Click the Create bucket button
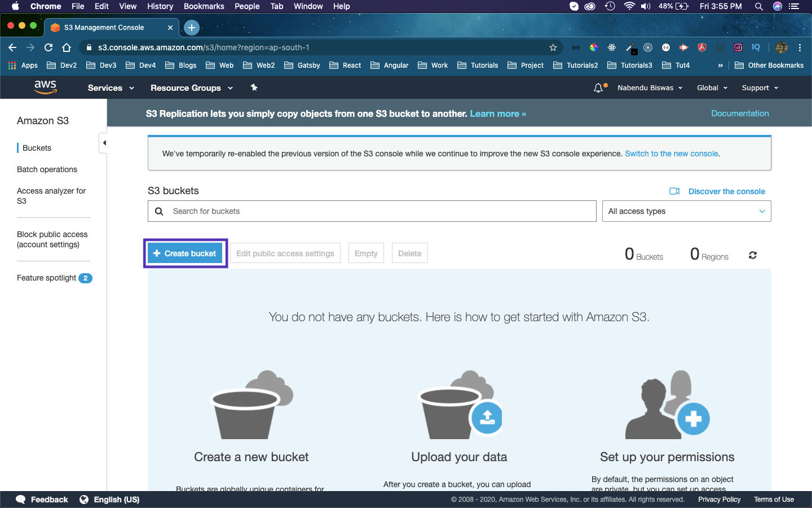This screenshot has width=812, height=508. coord(185,253)
